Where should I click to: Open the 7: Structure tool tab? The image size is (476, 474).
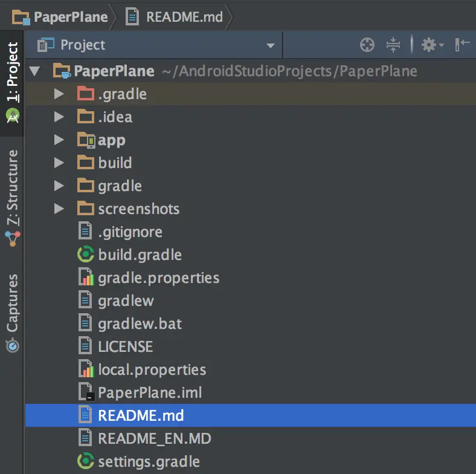(13, 198)
